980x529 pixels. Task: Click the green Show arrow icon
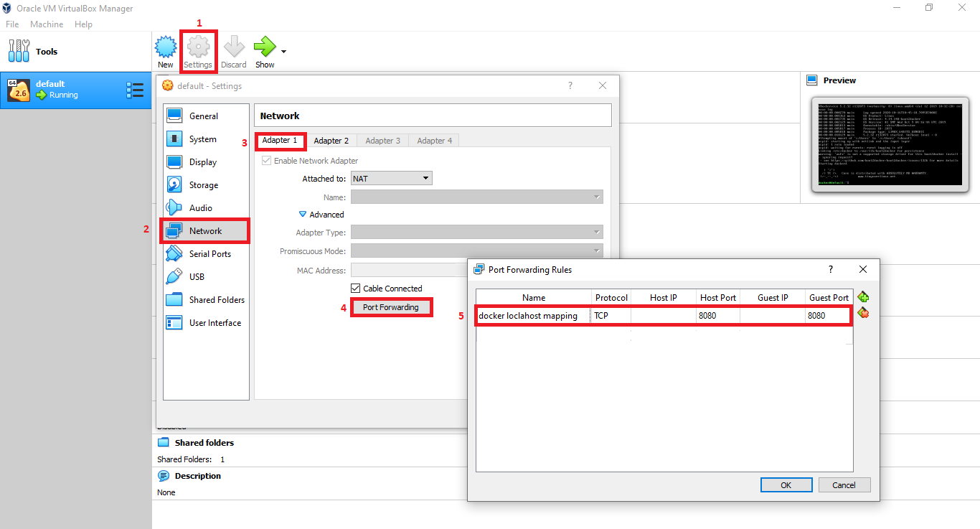click(265, 47)
